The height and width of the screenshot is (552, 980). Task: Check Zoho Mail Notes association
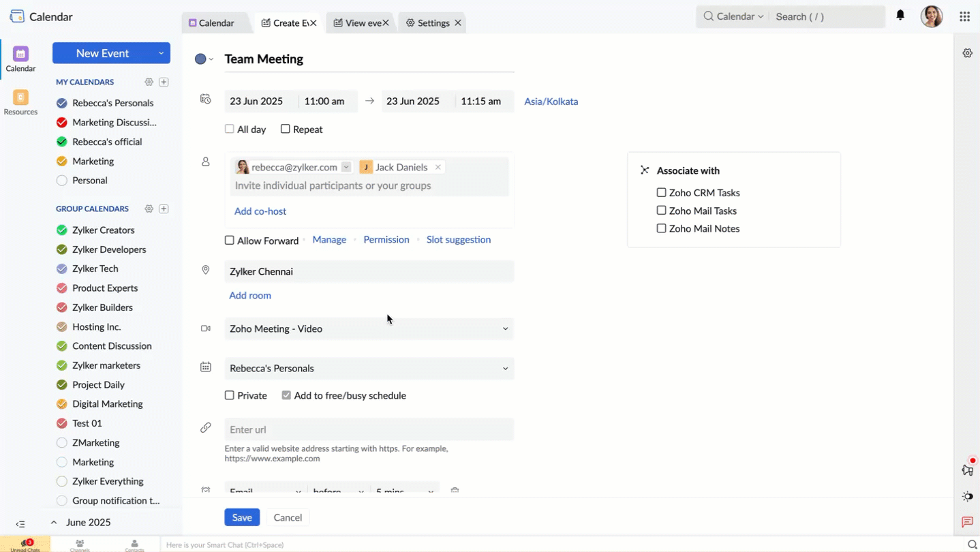click(661, 228)
